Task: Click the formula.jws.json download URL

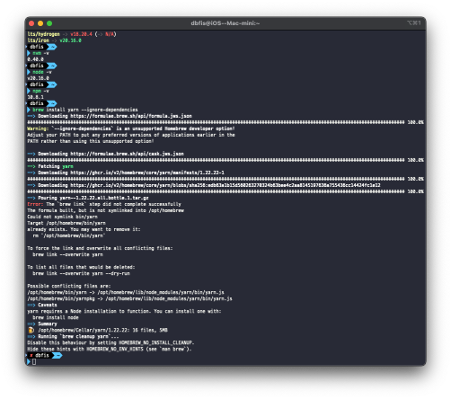Action: click(x=131, y=116)
